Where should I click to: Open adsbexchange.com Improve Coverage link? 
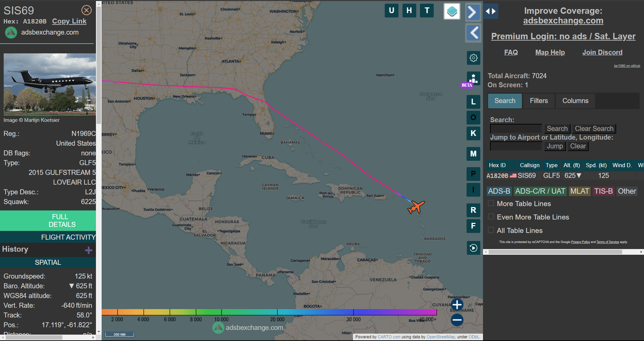click(563, 21)
